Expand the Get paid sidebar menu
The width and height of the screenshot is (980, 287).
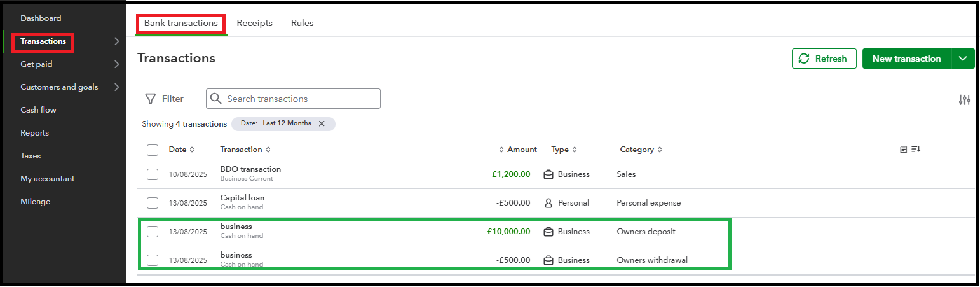(x=116, y=64)
